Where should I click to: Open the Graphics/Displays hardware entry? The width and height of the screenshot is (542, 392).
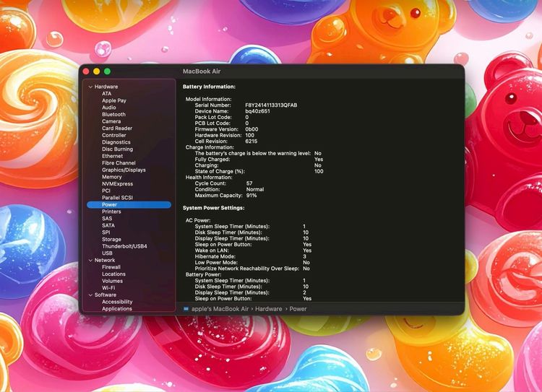tap(124, 170)
